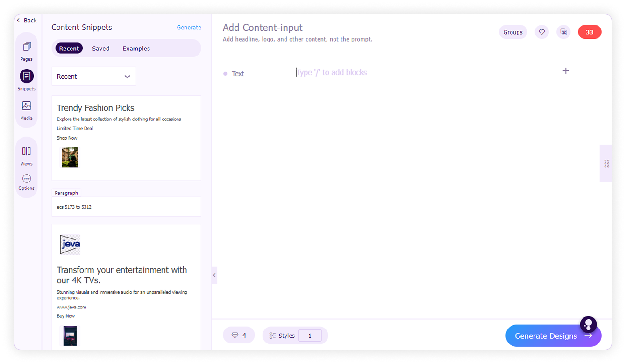Go back using the Back arrow
The width and height of the screenshot is (626, 364).
[x=27, y=20]
